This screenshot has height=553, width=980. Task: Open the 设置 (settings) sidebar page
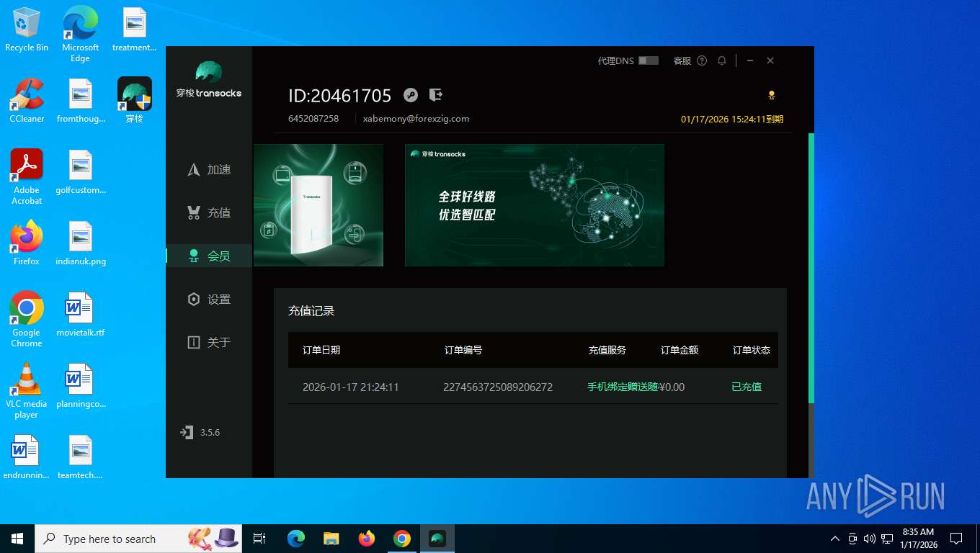[x=209, y=300]
